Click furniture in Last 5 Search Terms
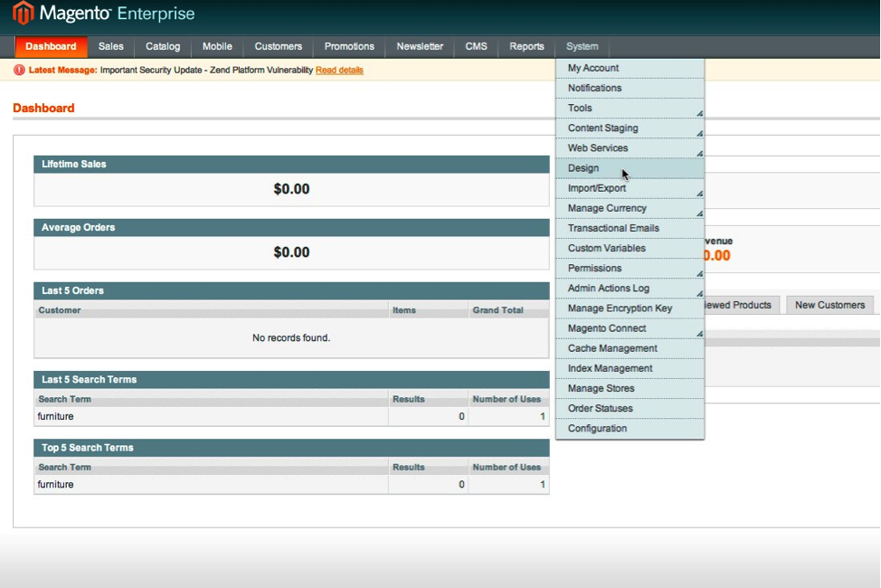This screenshot has height=588, width=881. coord(55,416)
